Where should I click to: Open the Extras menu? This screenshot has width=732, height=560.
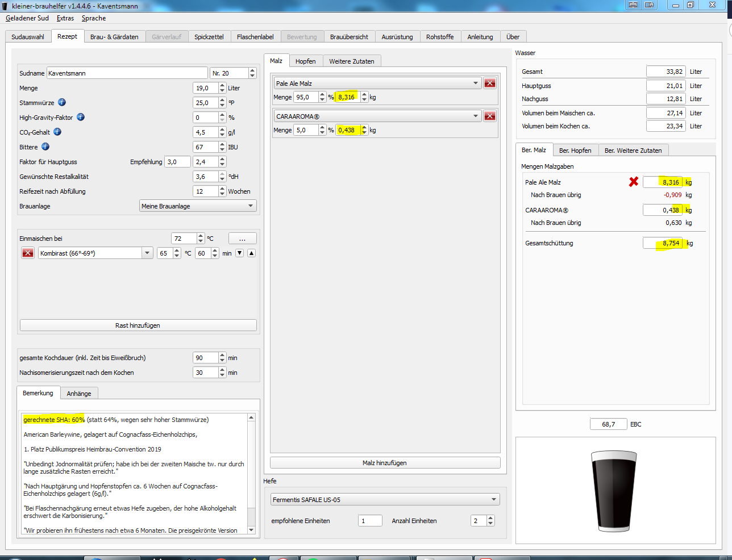tap(65, 18)
